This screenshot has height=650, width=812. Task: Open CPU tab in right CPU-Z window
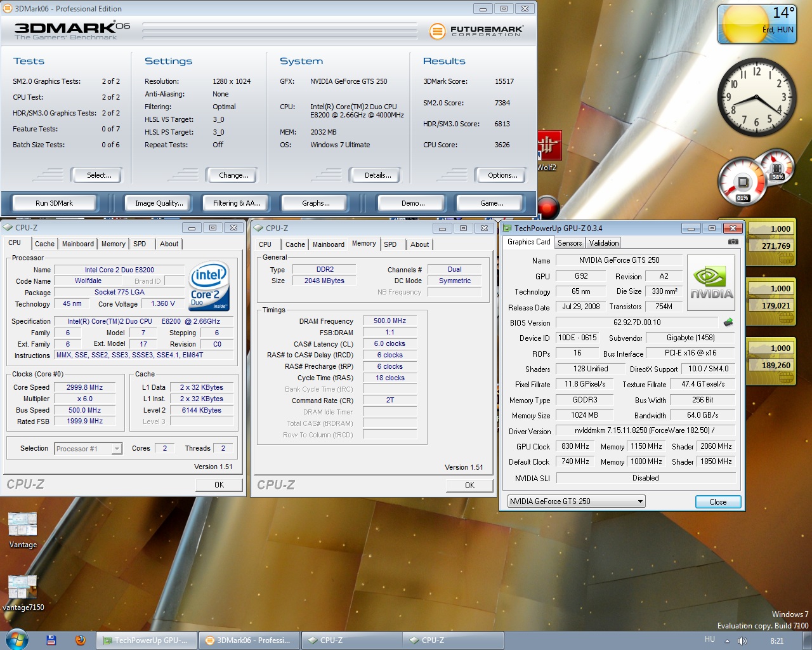265,244
